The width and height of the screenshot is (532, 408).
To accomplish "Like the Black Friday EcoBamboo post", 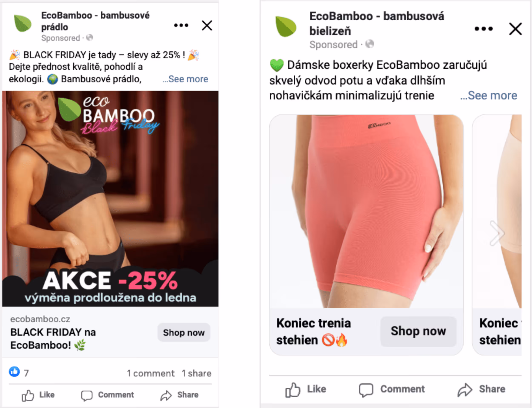I will point(38,395).
